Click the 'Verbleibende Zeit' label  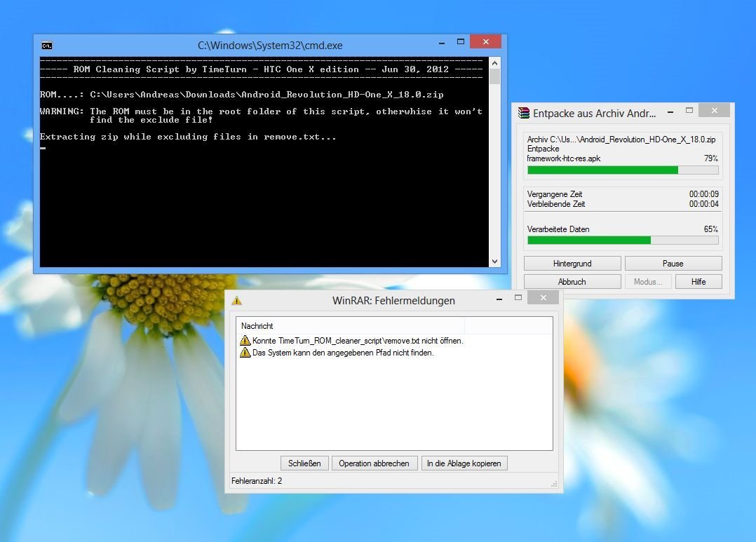(x=556, y=204)
